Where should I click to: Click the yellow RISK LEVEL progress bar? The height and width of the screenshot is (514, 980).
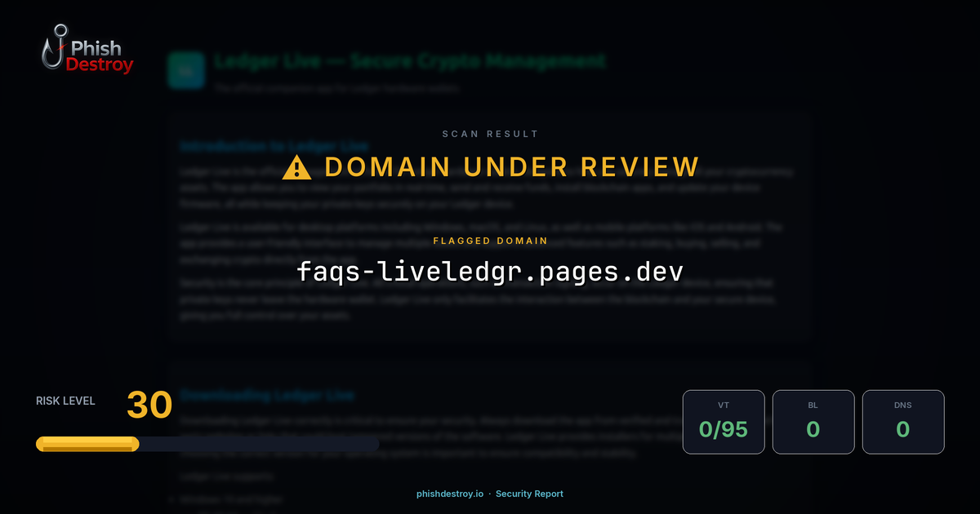[x=87, y=443]
